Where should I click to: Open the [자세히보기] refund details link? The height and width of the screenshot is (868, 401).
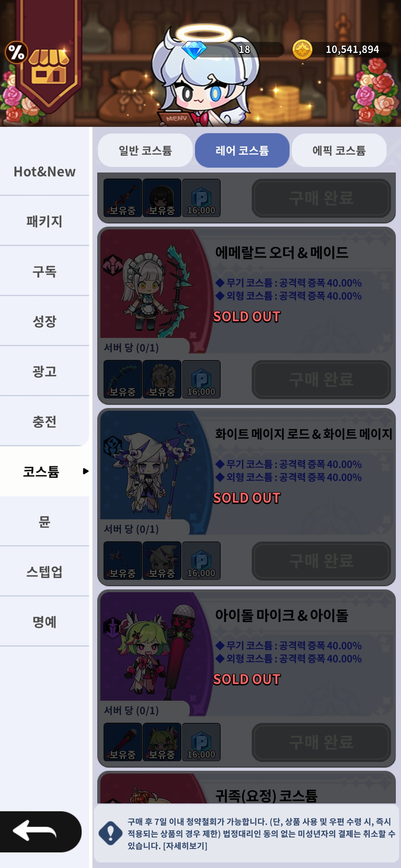(x=185, y=846)
